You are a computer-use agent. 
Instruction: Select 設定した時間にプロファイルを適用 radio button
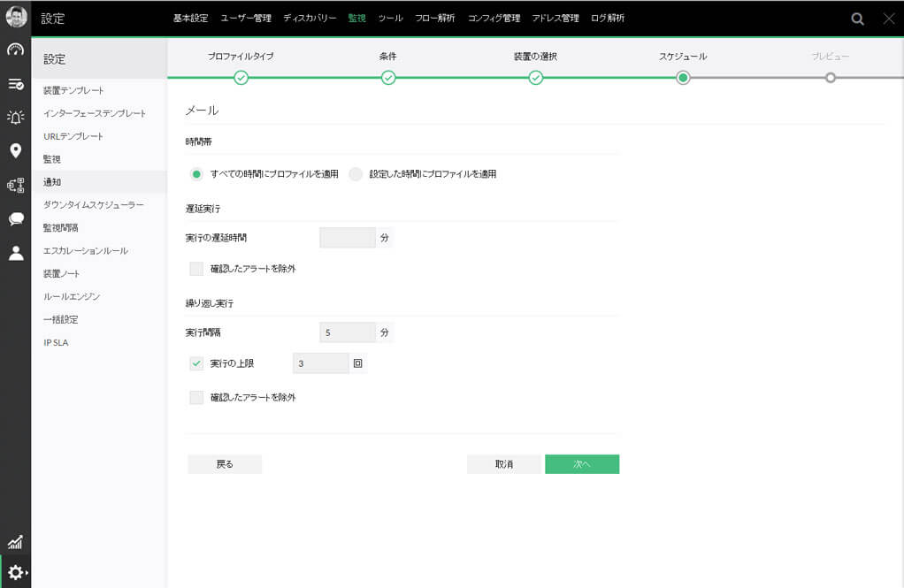click(x=356, y=174)
